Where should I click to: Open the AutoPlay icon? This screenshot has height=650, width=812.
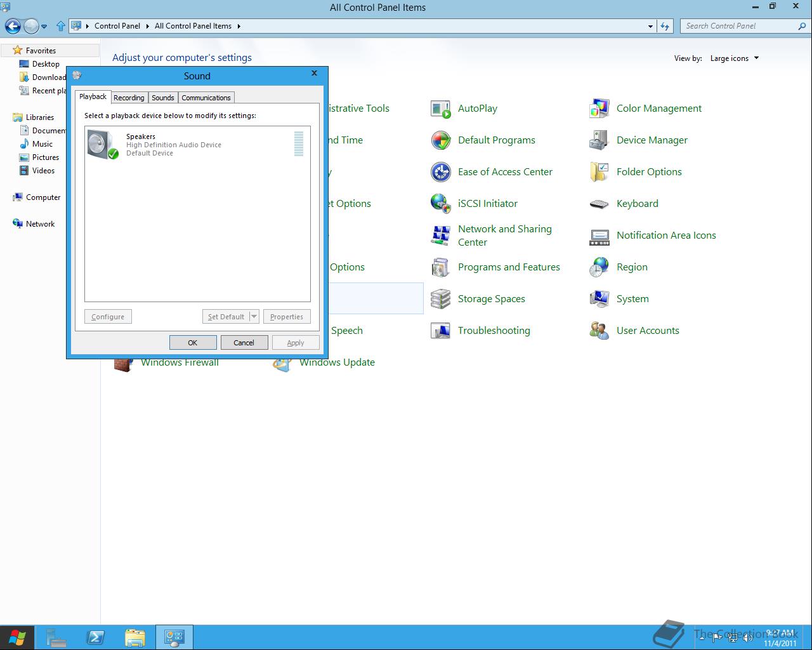click(x=440, y=109)
